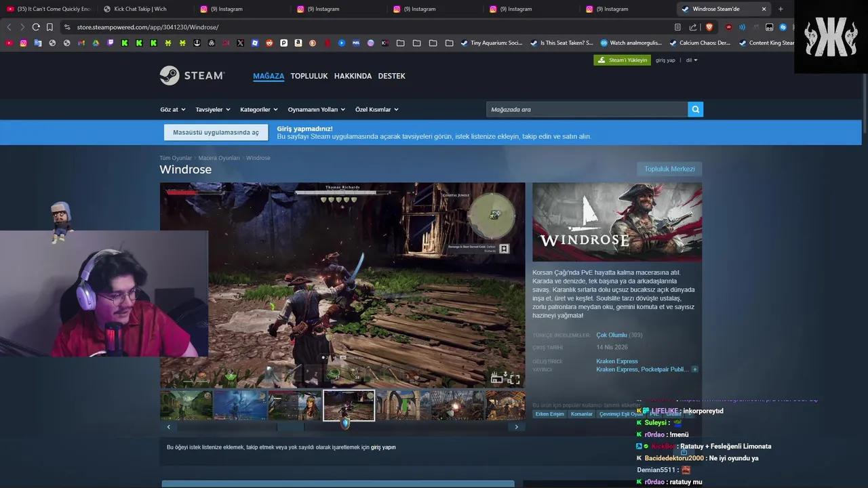The image size is (868, 488).
Task: Select the TOPLULUK navigation tab
Action: 309,76
